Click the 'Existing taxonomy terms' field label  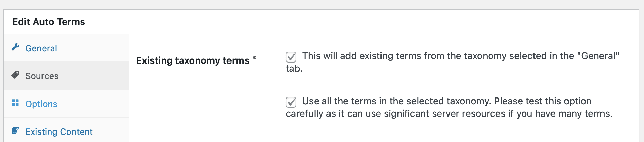193,60
